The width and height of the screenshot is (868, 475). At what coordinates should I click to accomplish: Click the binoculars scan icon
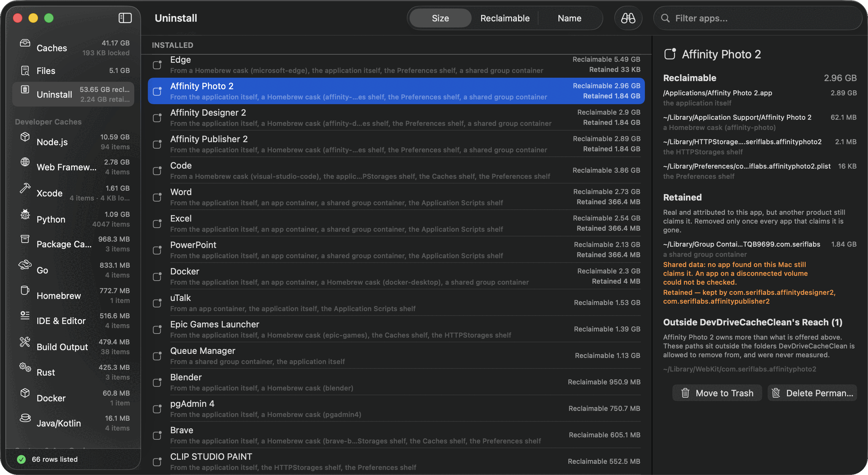click(x=628, y=18)
